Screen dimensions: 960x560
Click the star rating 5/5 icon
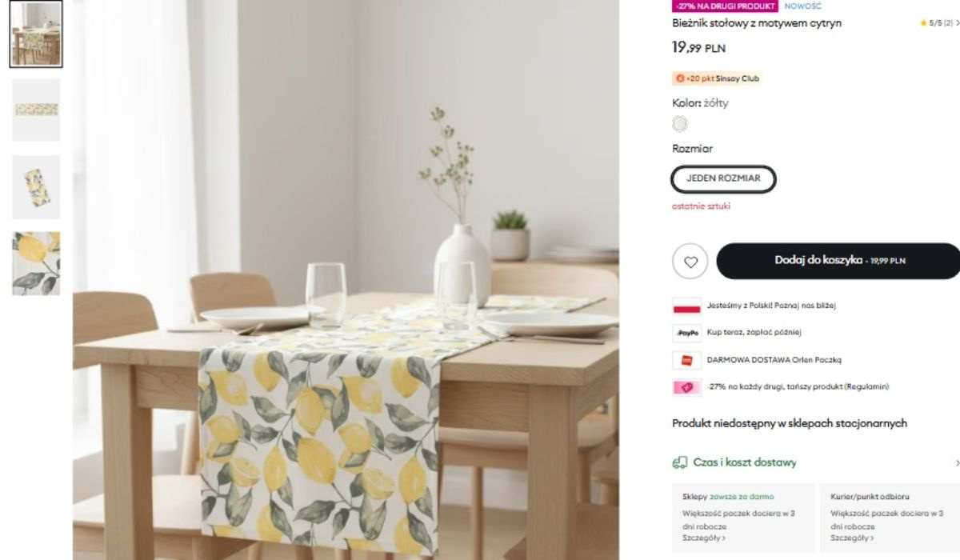coord(924,23)
